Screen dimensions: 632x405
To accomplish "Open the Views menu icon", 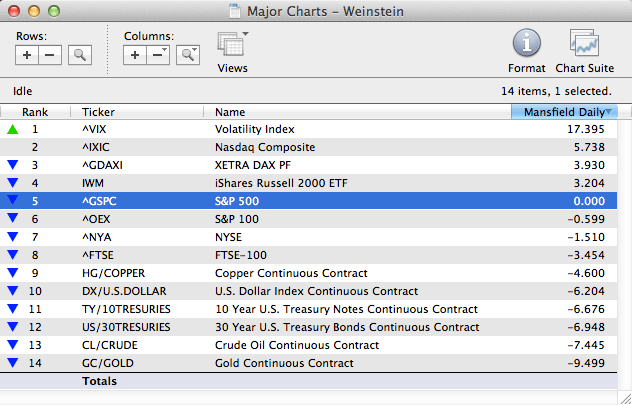I will [x=233, y=46].
